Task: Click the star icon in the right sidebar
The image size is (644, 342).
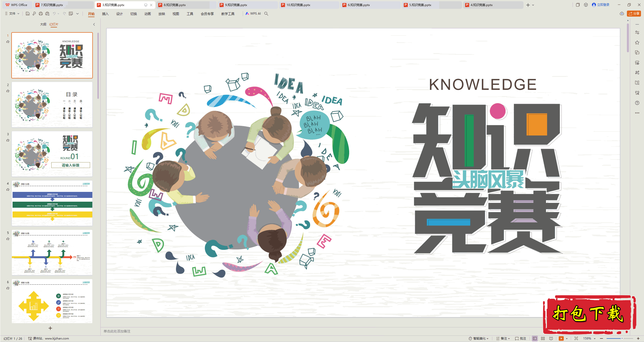Action: coord(637,42)
